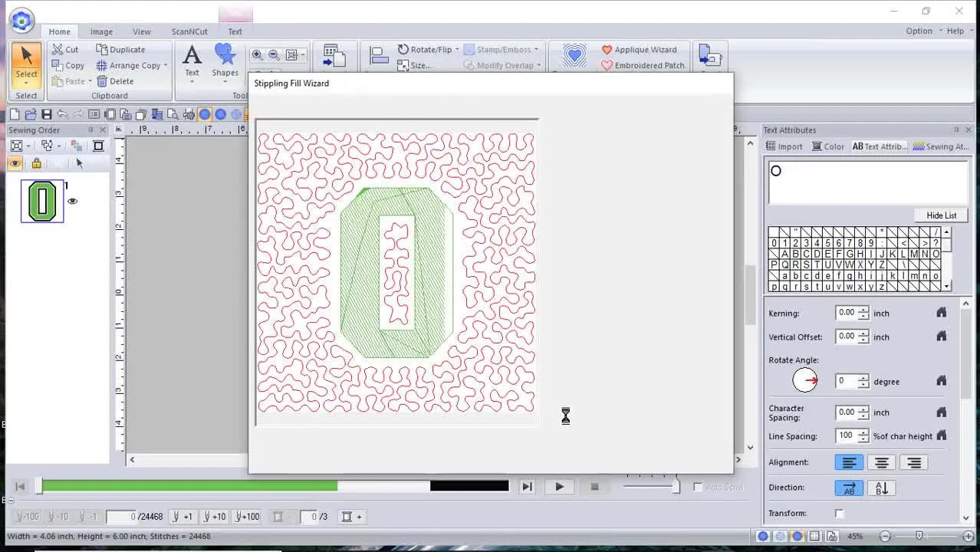The width and height of the screenshot is (980, 552).
Task: Click the send to machine icon
Action: [x=711, y=56]
